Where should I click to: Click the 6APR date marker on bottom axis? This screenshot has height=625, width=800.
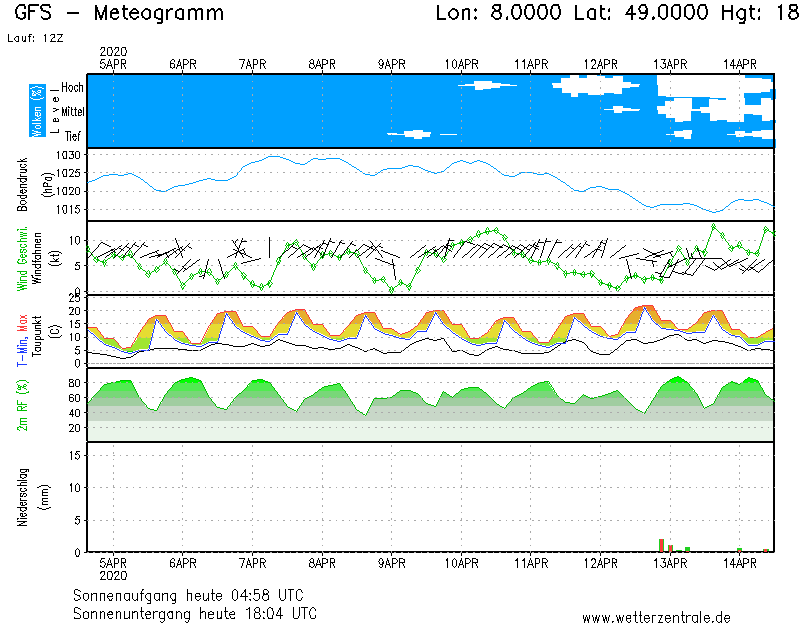click(x=182, y=563)
